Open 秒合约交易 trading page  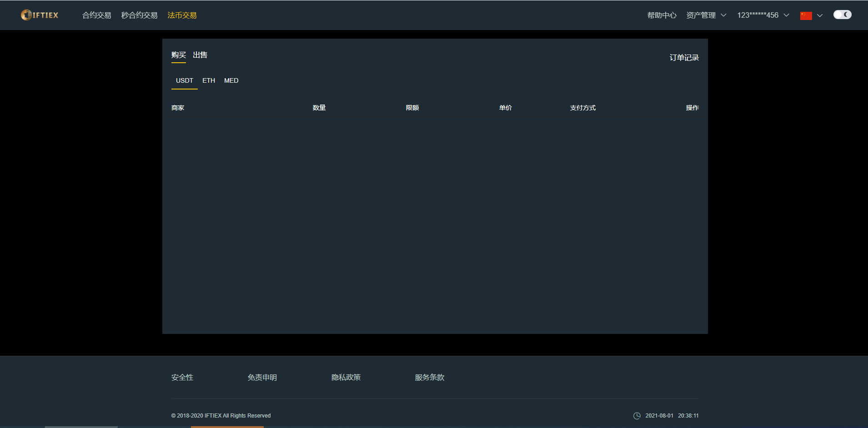(139, 15)
